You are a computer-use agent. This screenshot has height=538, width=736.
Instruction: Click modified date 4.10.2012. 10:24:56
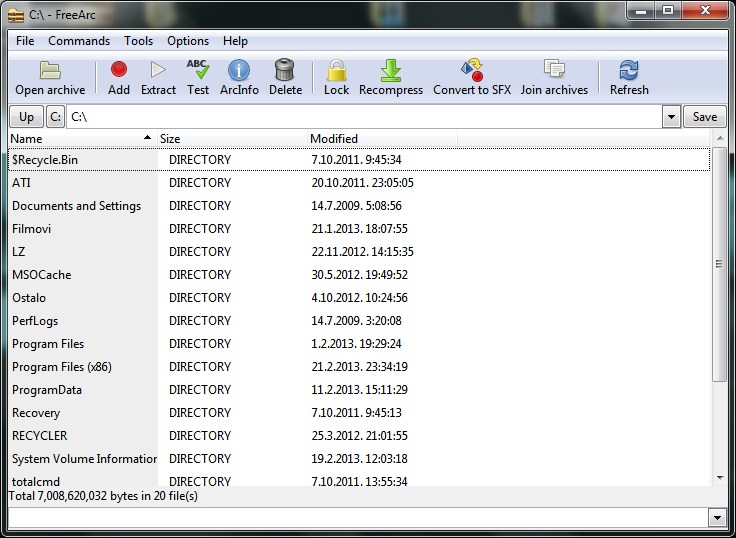coord(360,298)
